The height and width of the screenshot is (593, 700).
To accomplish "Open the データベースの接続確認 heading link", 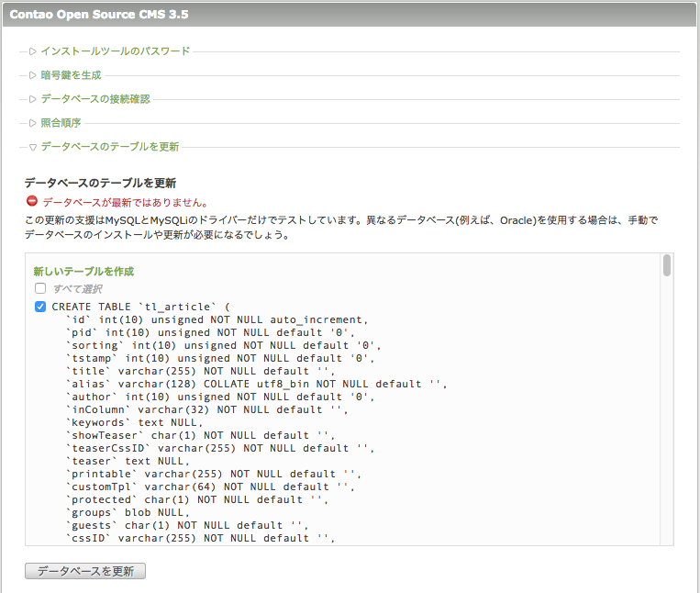I will 95,99.
